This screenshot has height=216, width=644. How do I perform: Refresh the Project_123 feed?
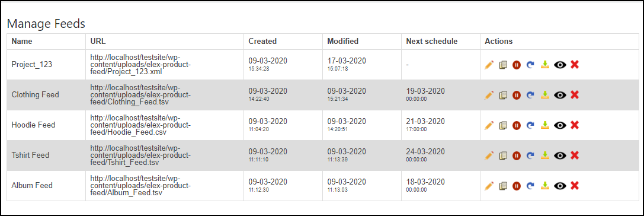click(x=530, y=65)
